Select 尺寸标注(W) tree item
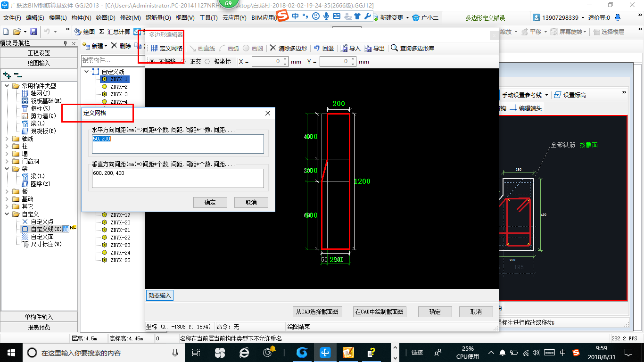 (46, 244)
